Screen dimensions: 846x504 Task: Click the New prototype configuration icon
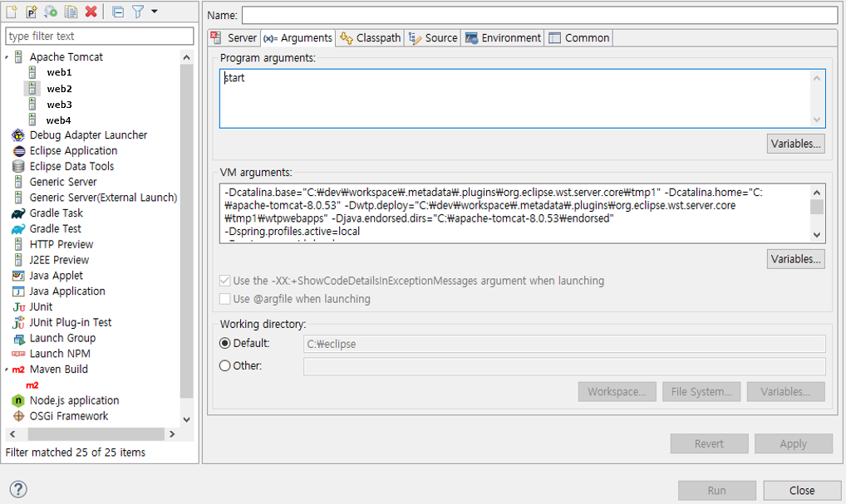[32, 12]
